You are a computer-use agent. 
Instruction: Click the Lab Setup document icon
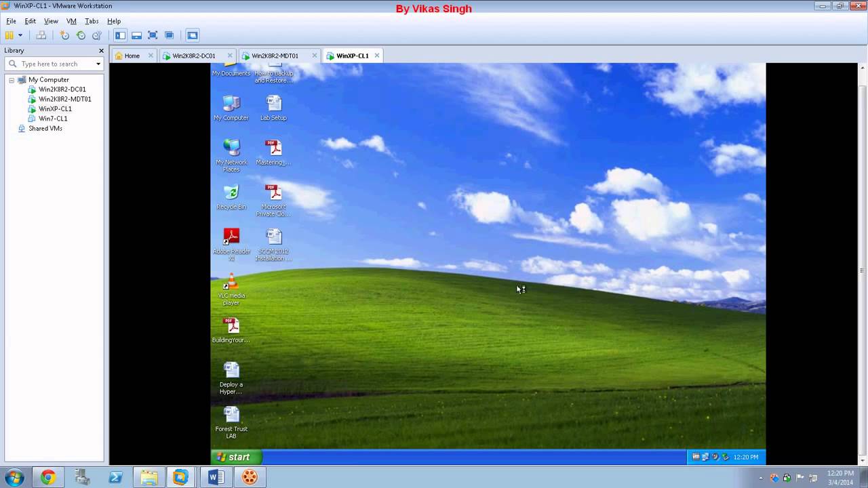273,108
